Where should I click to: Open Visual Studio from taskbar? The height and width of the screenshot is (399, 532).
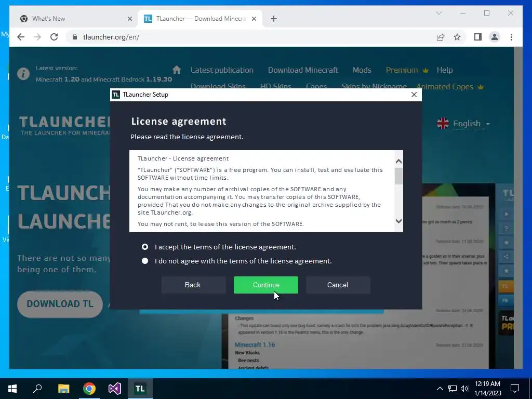[x=115, y=389]
